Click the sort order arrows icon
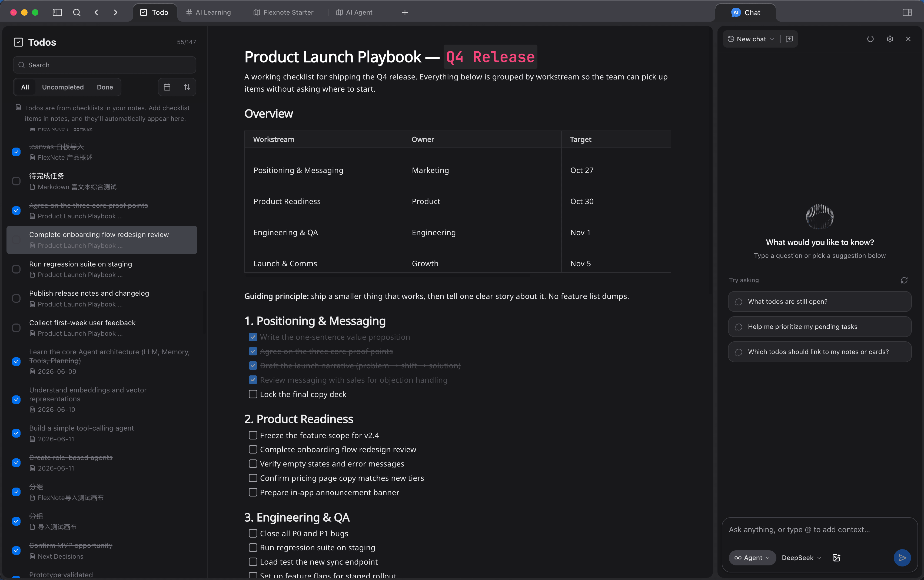This screenshot has width=924, height=580. 187,87
